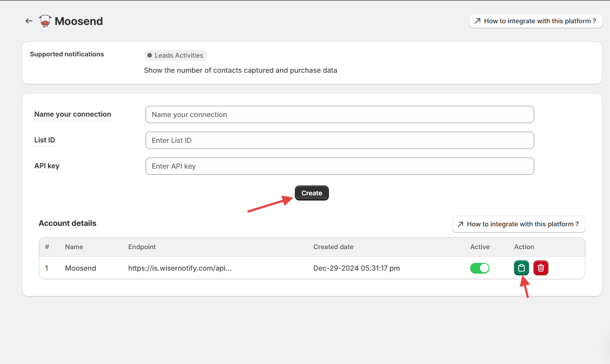Screen dimensions: 610x364
Task: Open the top-right 'How to integrate with this platform' link
Action: point(536,21)
